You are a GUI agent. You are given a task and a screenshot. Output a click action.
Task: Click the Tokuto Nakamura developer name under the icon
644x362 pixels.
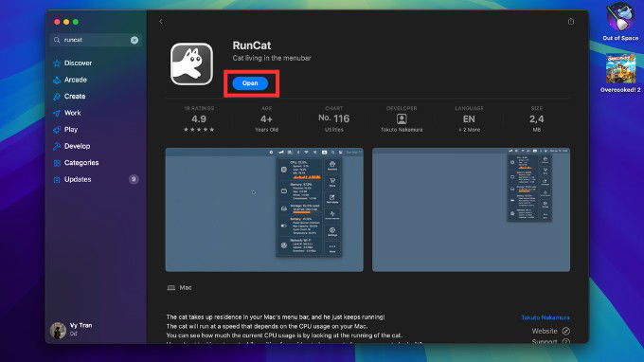[402, 130]
